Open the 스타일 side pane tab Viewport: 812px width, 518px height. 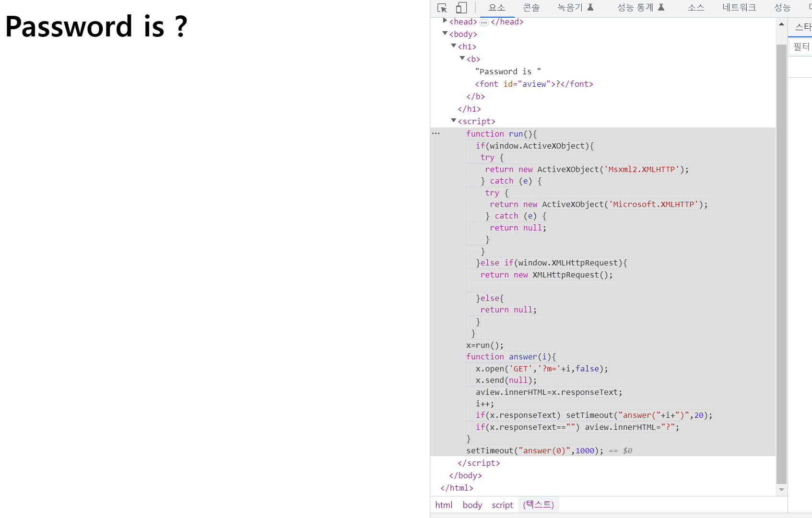802,27
